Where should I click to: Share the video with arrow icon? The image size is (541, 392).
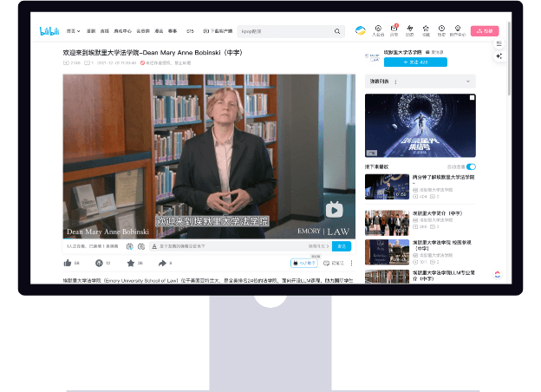click(162, 263)
